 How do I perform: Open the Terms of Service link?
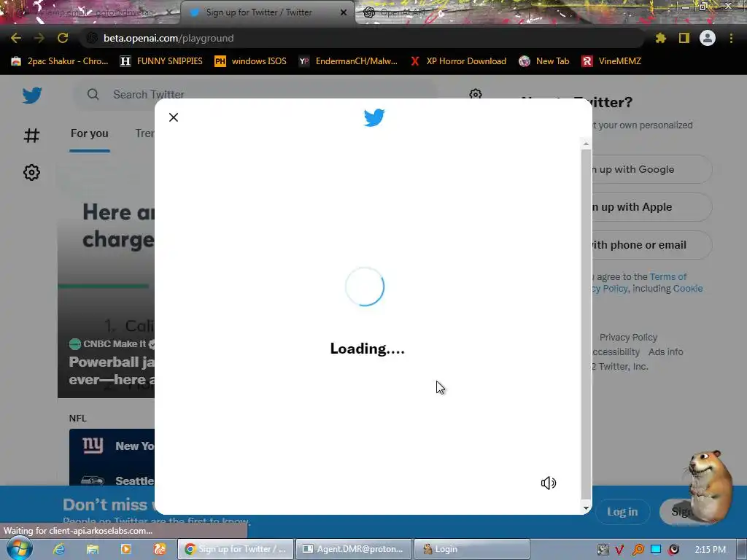point(668,276)
